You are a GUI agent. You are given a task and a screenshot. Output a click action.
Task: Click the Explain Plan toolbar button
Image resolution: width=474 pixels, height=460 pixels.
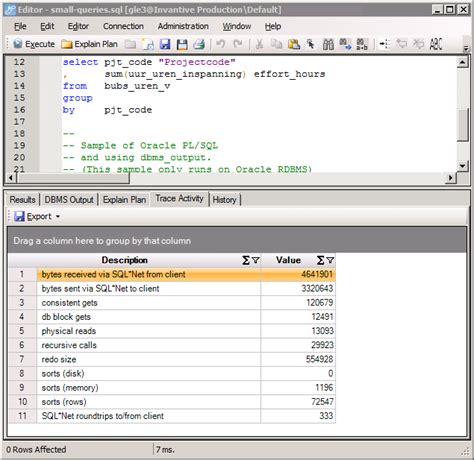point(89,44)
